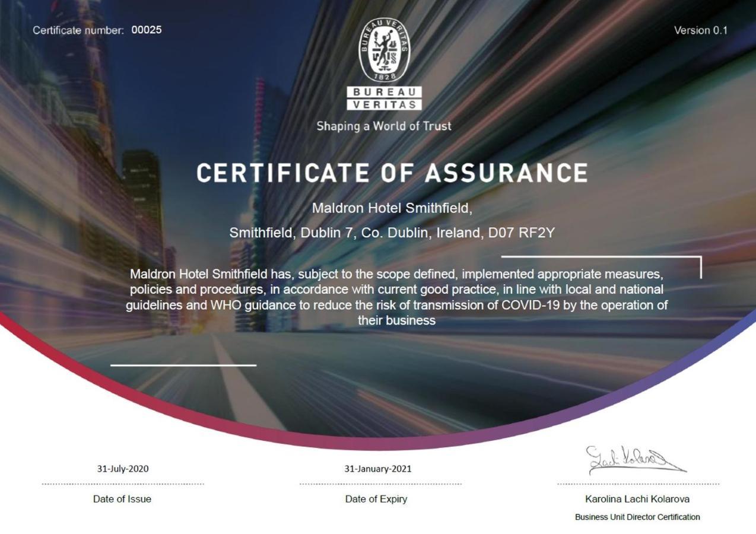Click the expiry date '31-January-2021'
The image size is (756, 534).
[x=378, y=469]
